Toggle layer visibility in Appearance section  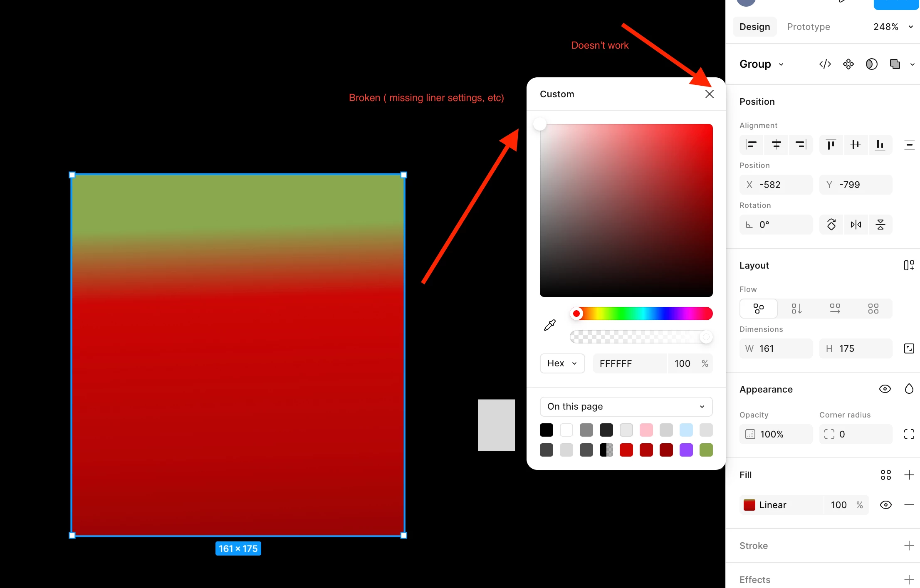pos(885,389)
